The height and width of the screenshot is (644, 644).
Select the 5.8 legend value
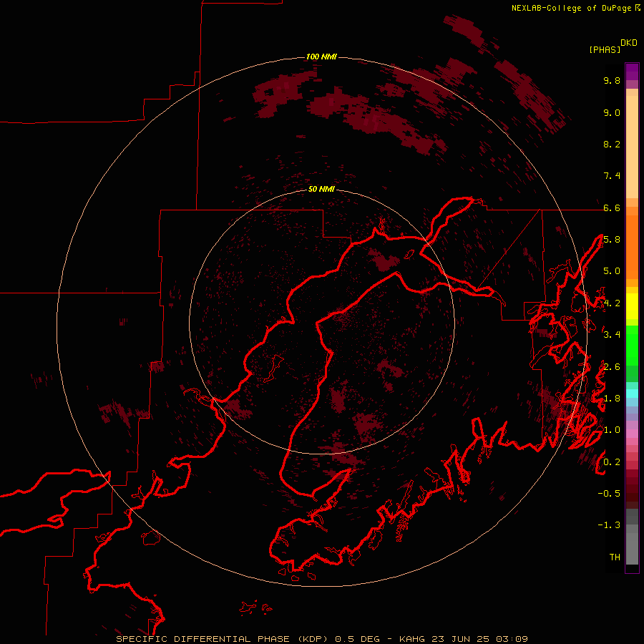[612, 240]
